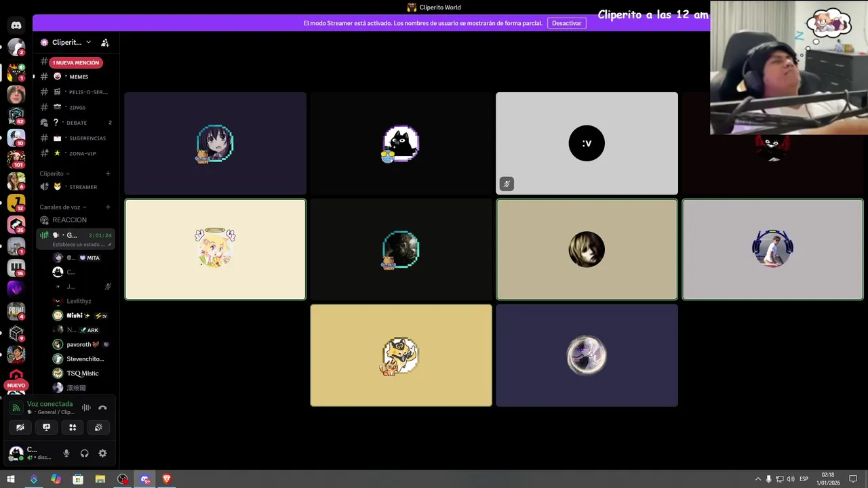The height and width of the screenshot is (488, 868).
Task: Share your screen in voice panel
Action: [x=46, y=427]
